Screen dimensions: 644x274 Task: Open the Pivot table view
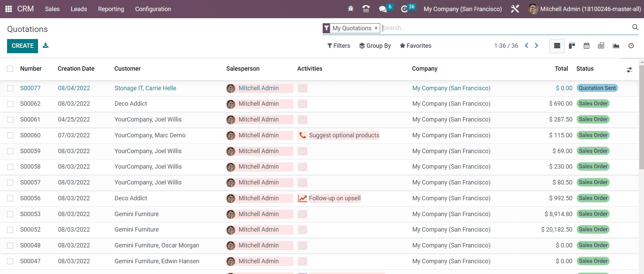pos(601,46)
